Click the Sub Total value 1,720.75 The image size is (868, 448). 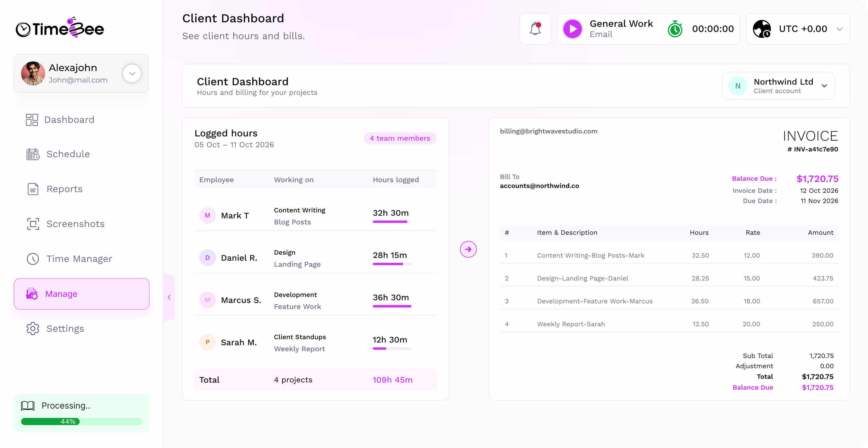coord(822,356)
